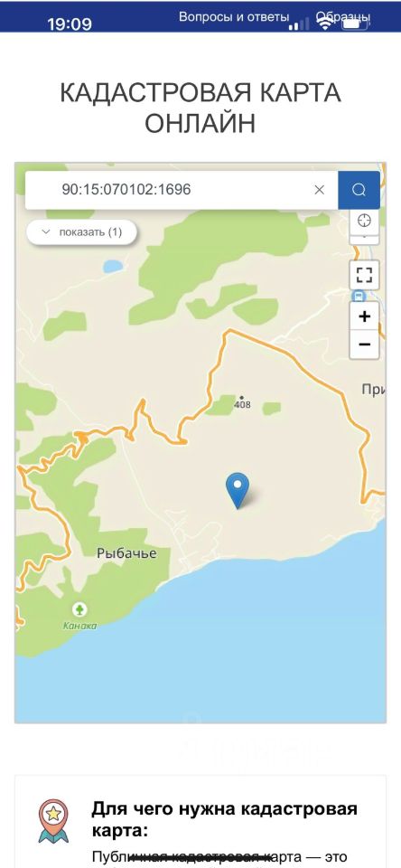Open Вопросы и ответы menu item
The image size is (401, 868).
(x=234, y=16)
